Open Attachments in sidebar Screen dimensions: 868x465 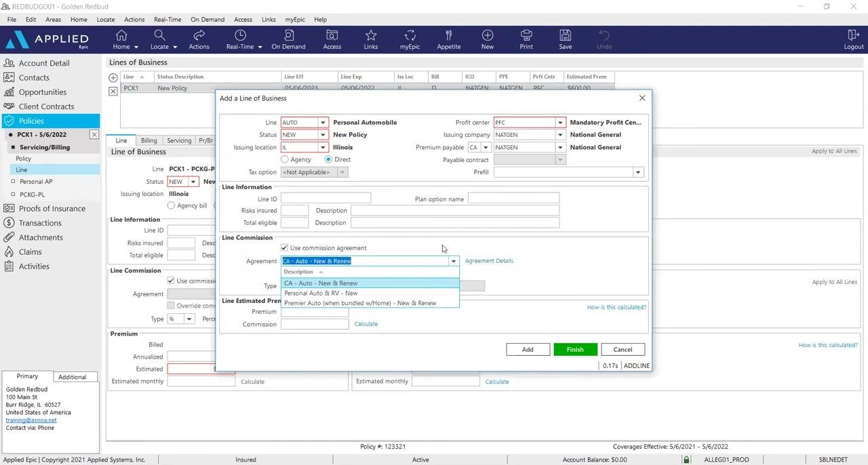pyautogui.click(x=41, y=237)
